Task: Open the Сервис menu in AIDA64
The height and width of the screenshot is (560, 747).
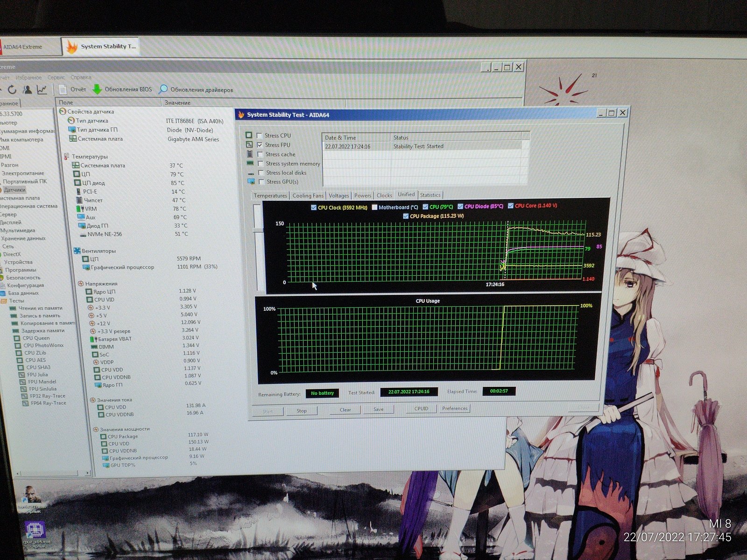Action: click(56, 77)
